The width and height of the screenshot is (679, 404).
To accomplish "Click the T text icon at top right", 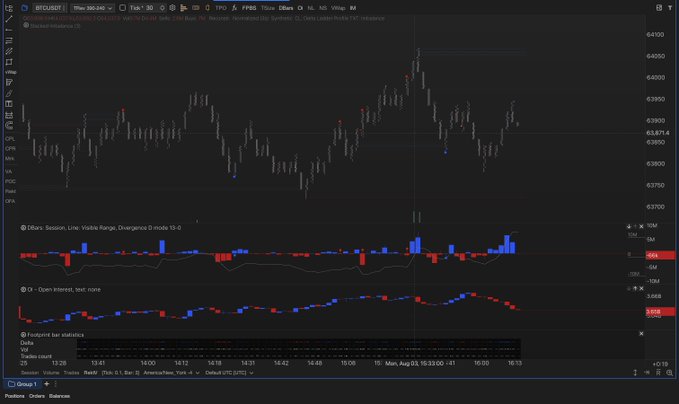I will [x=670, y=8].
